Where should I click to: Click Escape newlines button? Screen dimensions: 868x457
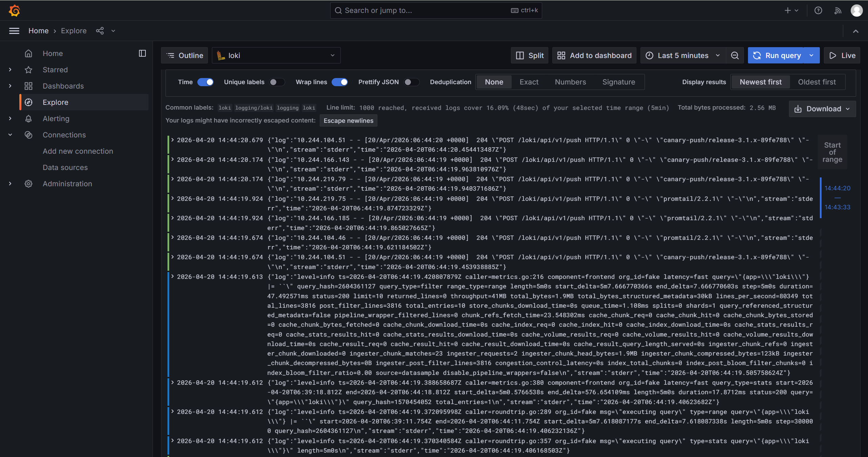pyautogui.click(x=349, y=121)
